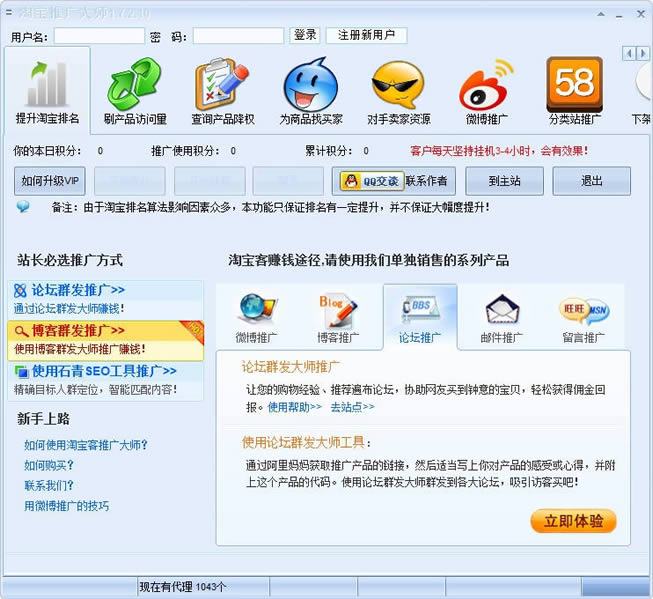
Task: Click the 为商品找买家 blue chat icon
Action: 311,85
